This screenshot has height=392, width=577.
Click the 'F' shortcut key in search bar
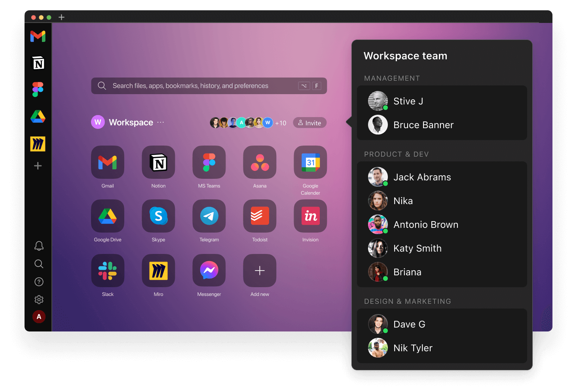coord(317,86)
